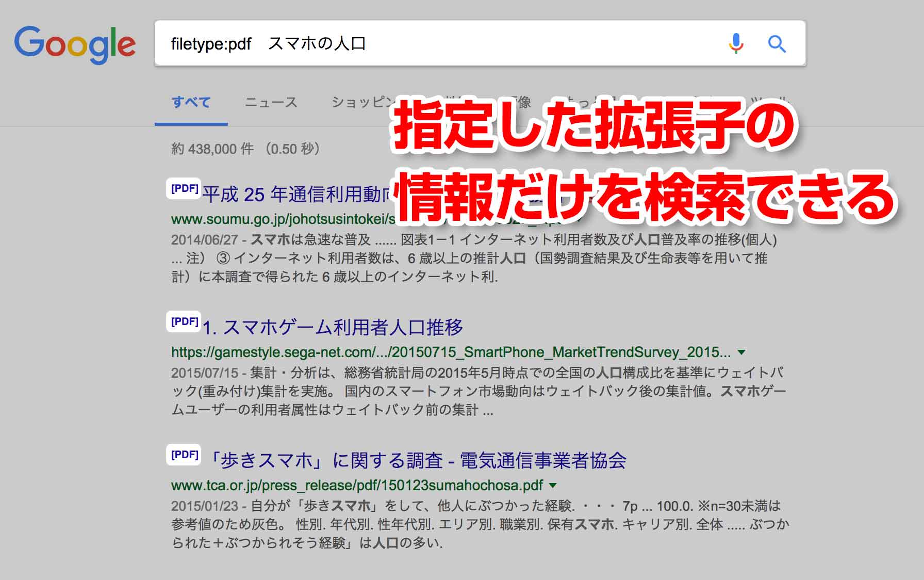The width and height of the screenshot is (924, 580).
Task: Open the 平成 25 年通信利用動向 result
Action: point(298,195)
